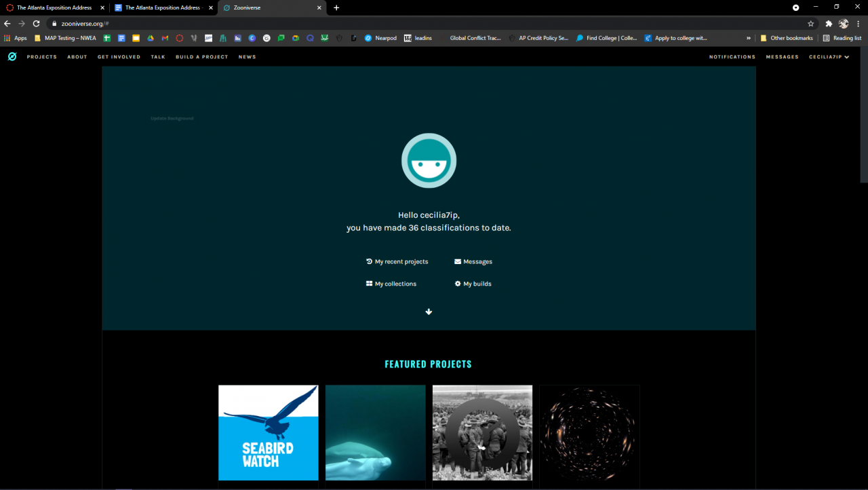
Task: Open the Global Conflict Tracker bookmark
Action: point(470,38)
